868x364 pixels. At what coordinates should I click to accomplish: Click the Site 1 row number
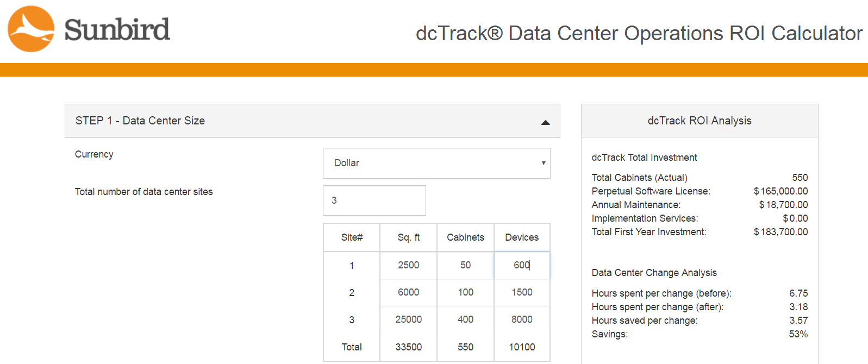(x=352, y=266)
